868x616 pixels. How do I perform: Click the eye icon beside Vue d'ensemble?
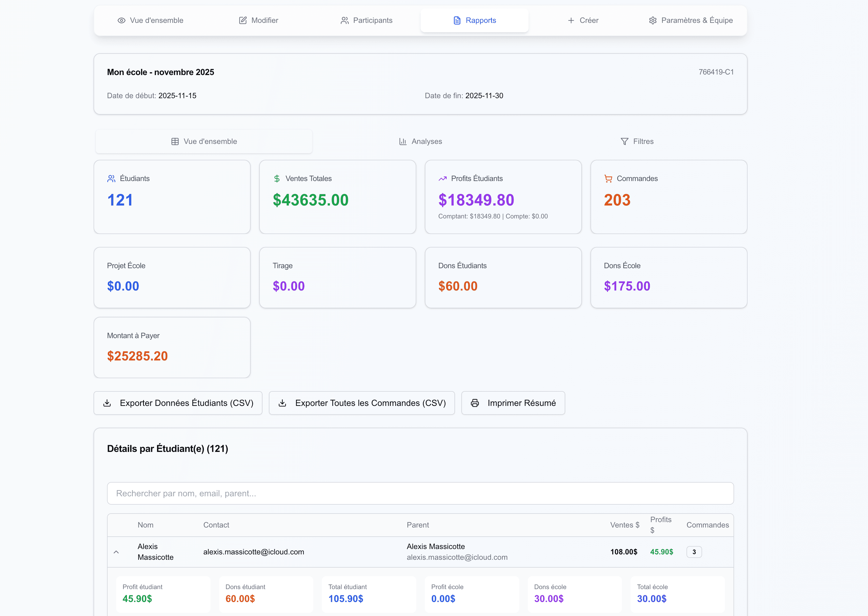pos(121,20)
